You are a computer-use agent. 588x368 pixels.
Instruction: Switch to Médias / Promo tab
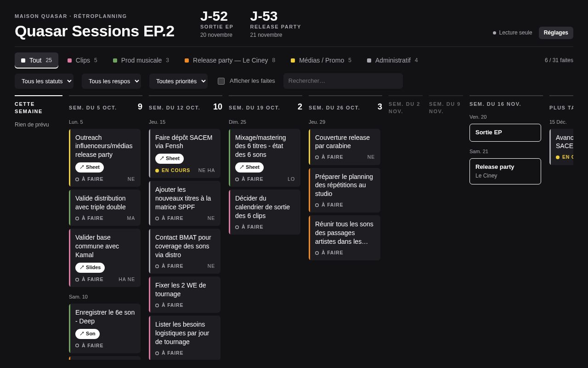(x=321, y=60)
